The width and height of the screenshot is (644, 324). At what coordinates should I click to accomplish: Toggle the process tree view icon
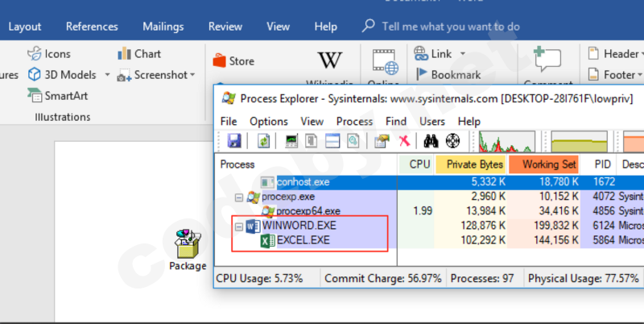tap(312, 141)
